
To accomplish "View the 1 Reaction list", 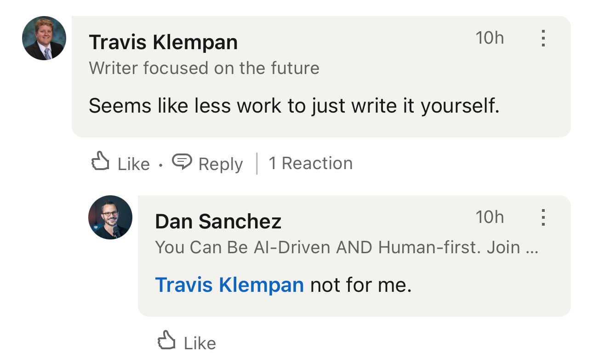I will (310, 164).
